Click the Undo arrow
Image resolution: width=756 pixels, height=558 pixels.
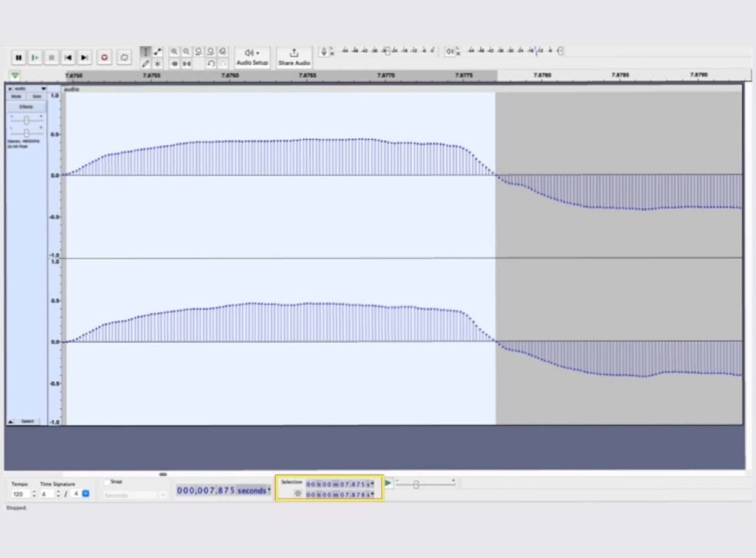tap(210, 63)
